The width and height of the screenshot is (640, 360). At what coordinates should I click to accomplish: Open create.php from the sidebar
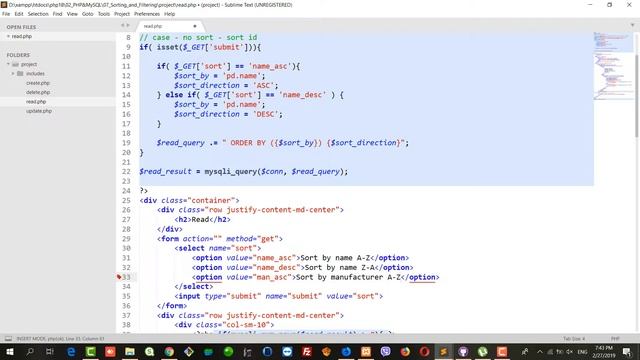click(38, 83)
